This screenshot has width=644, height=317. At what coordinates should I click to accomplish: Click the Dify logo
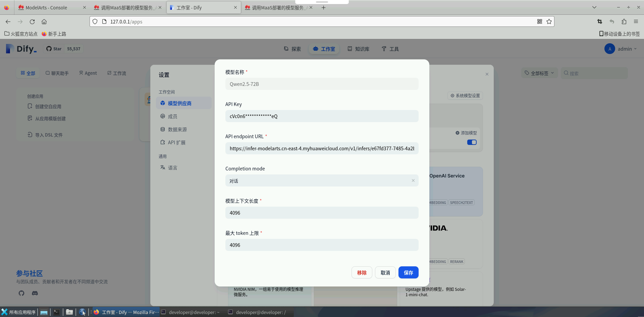[21, 49]
